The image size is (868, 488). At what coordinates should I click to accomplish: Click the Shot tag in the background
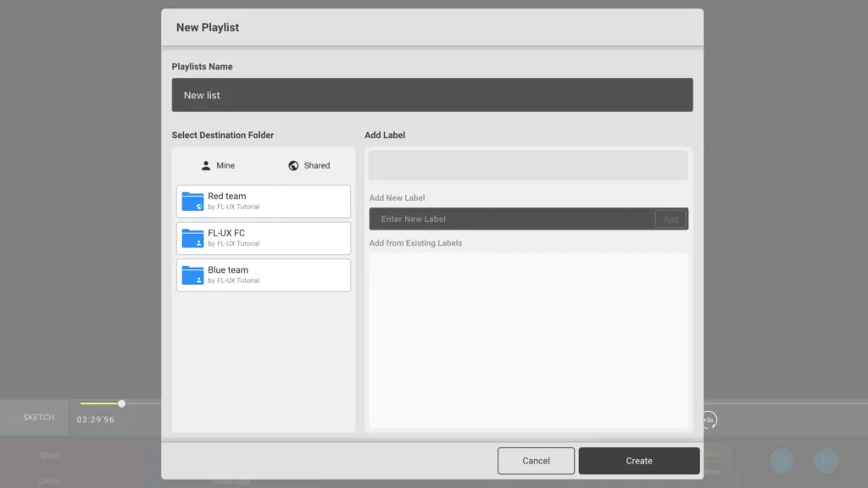coord(49,455)
